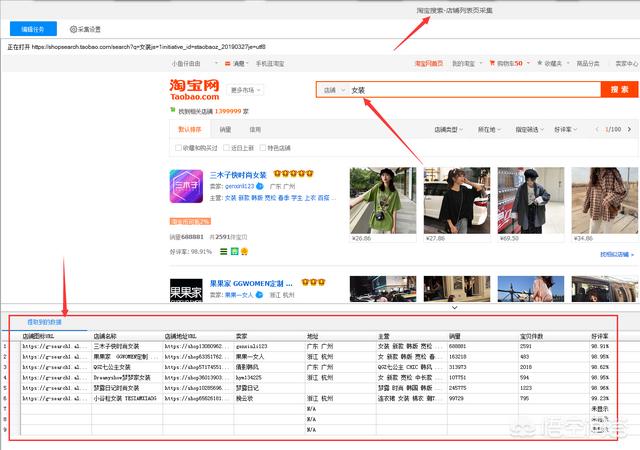Click the Taobao.com logo

click(x=195, y=90)
